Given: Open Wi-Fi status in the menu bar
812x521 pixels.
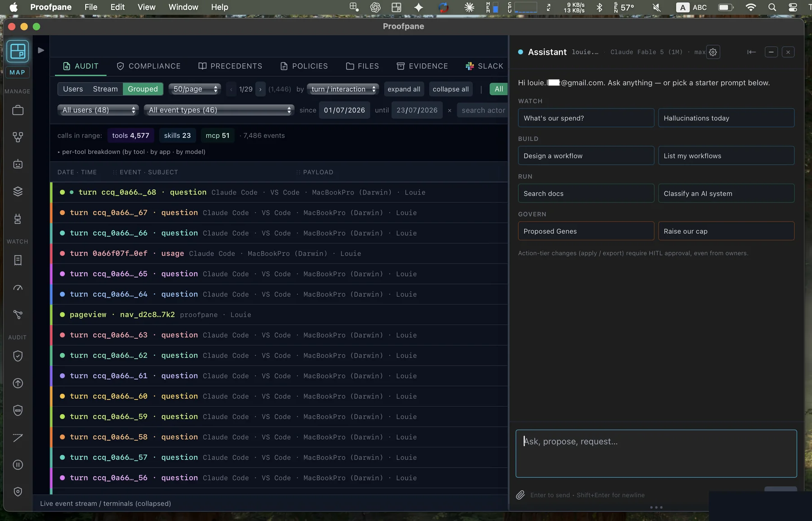Looking at the screenshot, I should point(751,7).
